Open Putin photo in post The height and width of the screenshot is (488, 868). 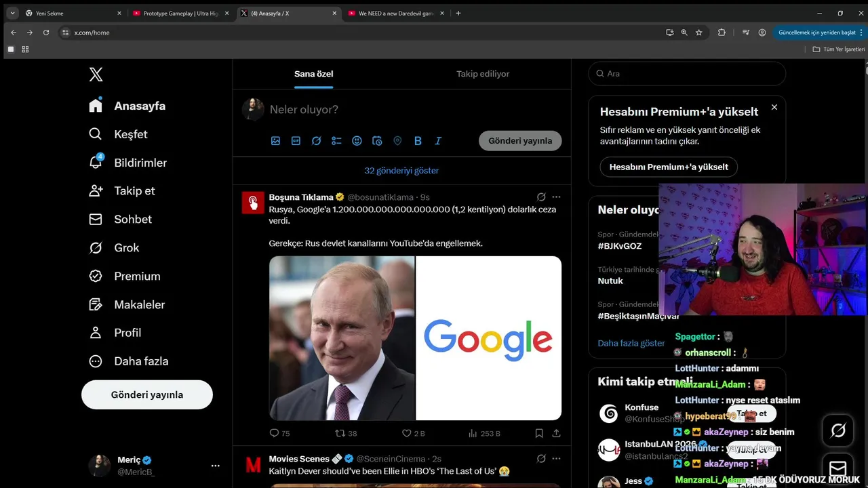coord(342,338)
